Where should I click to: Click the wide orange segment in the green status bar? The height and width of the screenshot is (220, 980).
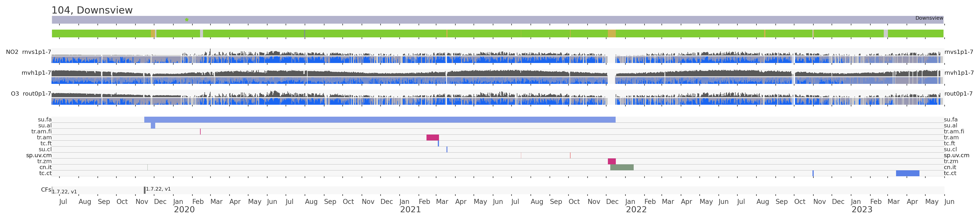tap(611, 34)
